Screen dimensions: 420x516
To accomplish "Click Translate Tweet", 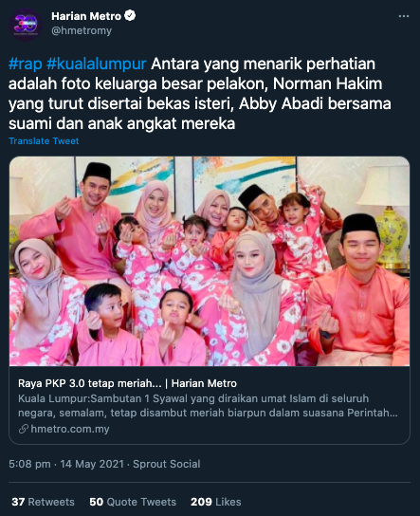I will click(x=44, y=140).
